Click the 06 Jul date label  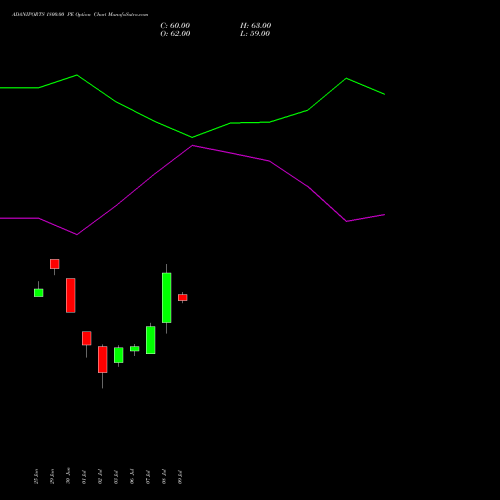pos(132,477)
